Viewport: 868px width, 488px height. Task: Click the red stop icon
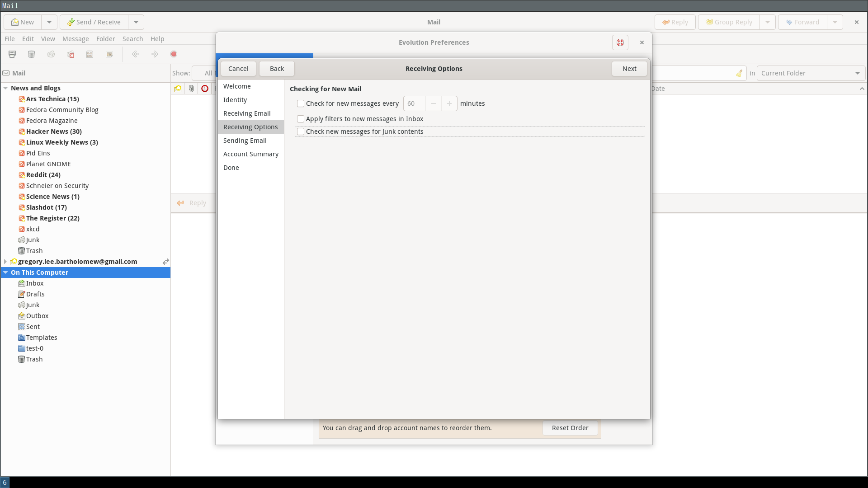(174, 54)
